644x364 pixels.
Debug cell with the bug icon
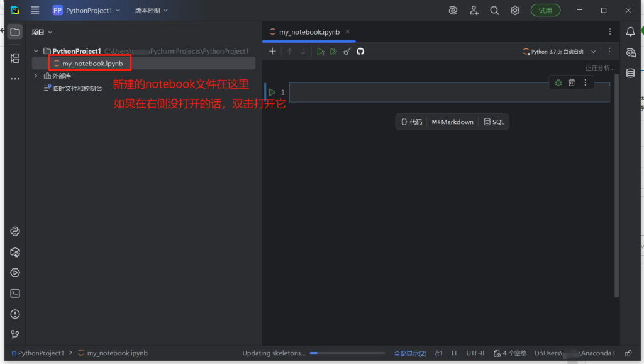point(558,82)
